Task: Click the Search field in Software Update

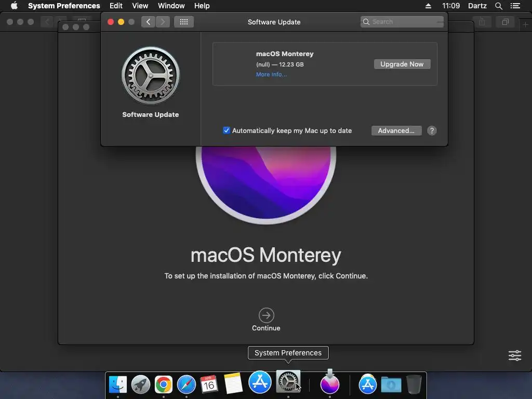Action: (x=402, y=22)
